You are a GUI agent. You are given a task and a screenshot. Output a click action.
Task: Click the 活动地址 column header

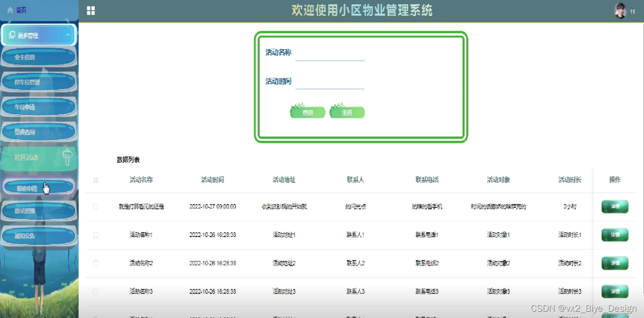(x=284, y=180)
